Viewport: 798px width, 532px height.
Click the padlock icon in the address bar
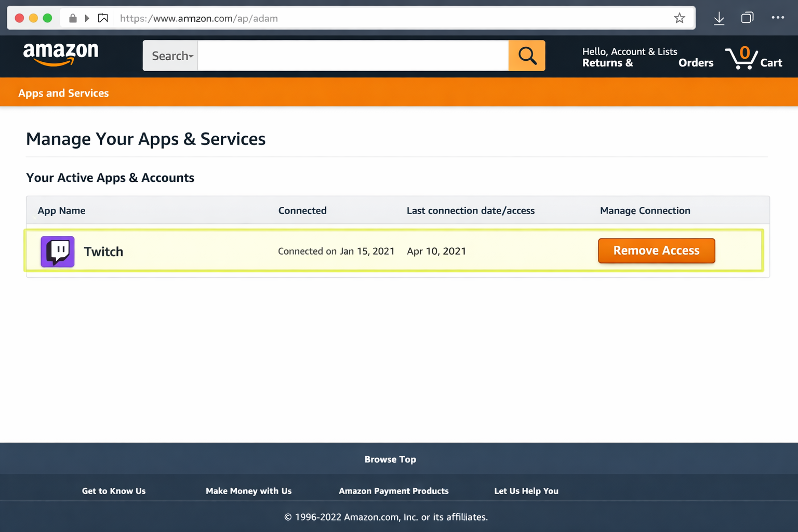pos(72,18)
